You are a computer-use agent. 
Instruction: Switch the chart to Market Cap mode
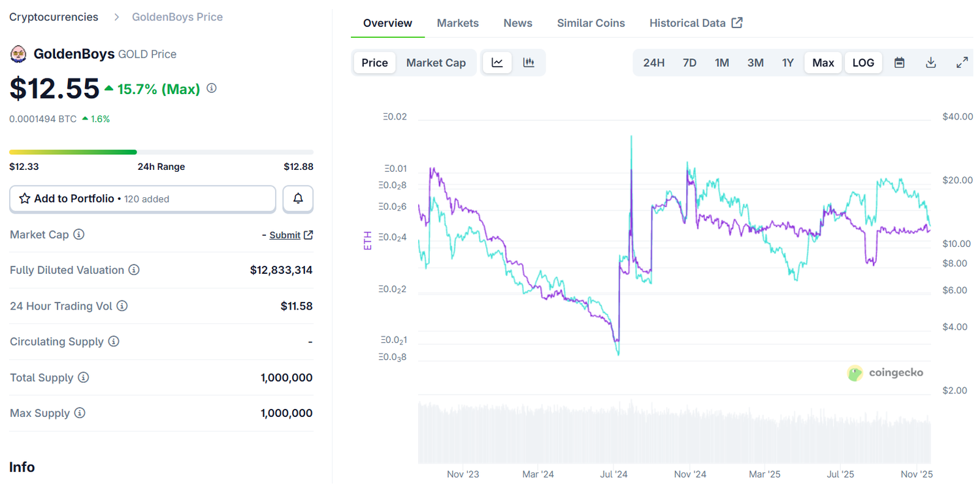point(436,62)
